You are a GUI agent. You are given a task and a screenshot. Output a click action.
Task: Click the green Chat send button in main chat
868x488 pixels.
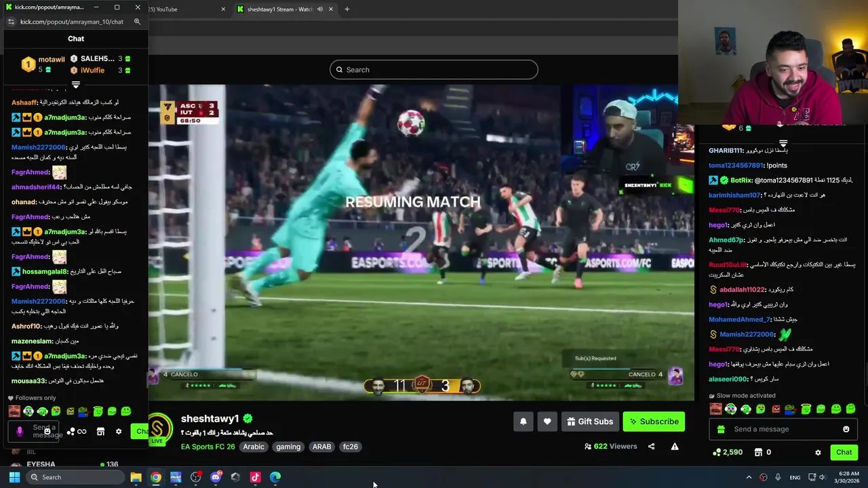tap(844, 452)
